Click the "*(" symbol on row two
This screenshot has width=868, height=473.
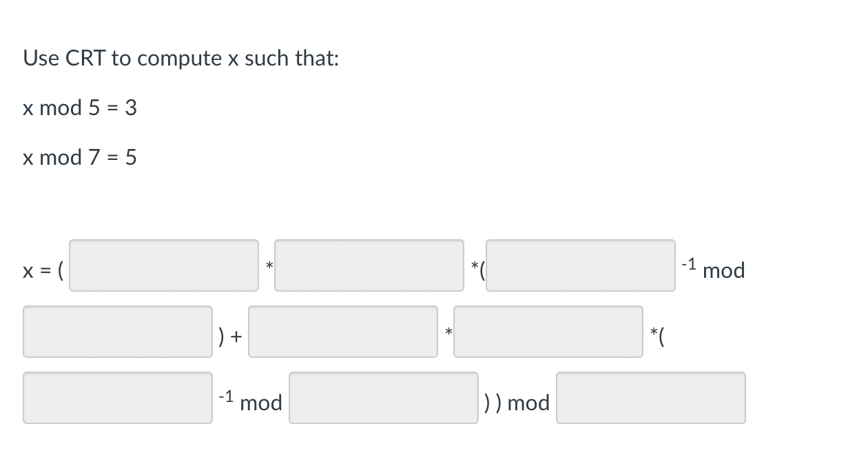point(657,336)
